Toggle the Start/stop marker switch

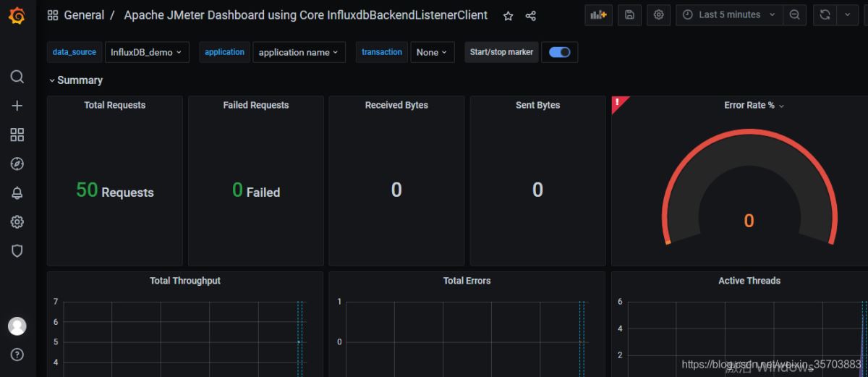click(559, 52)
